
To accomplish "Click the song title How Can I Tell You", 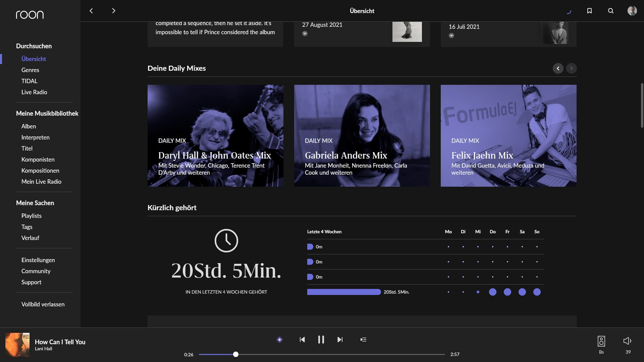I will (60, 342).
